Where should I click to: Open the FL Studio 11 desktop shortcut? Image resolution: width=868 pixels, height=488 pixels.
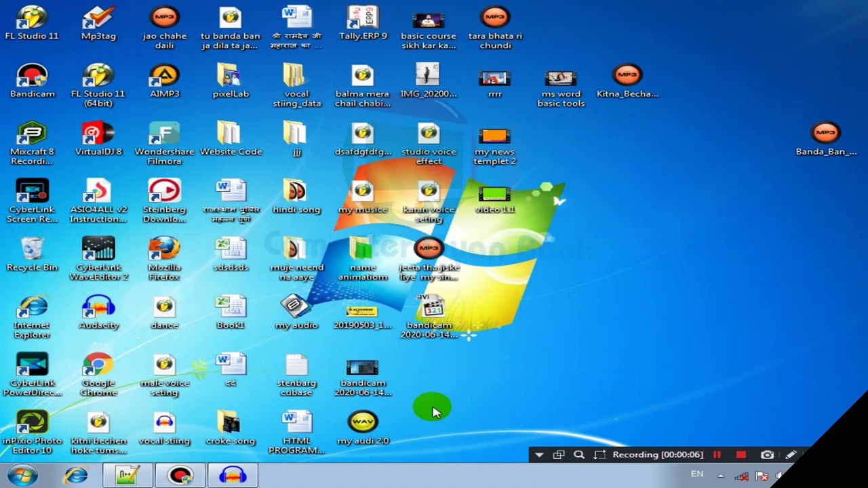(x=32, y=23)
